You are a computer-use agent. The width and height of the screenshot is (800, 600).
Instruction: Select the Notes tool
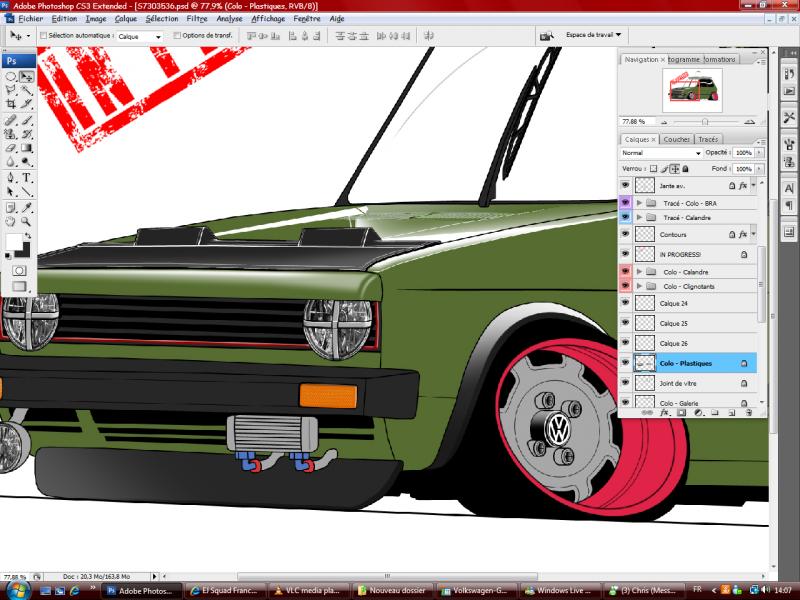[x=11, y=208]
